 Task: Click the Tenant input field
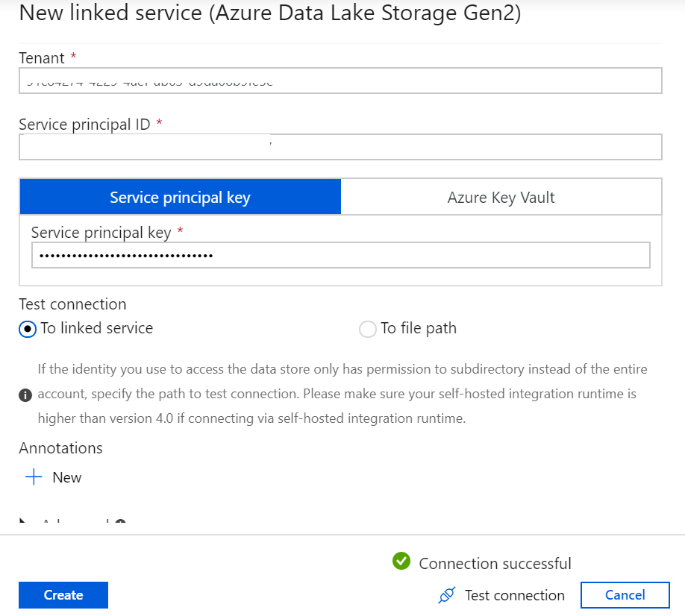point(340,81)
